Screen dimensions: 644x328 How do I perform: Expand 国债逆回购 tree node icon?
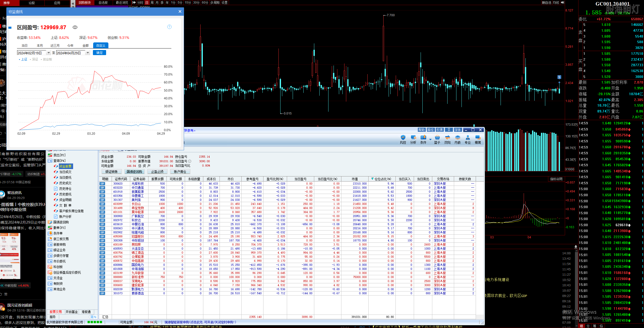[50, 222]
